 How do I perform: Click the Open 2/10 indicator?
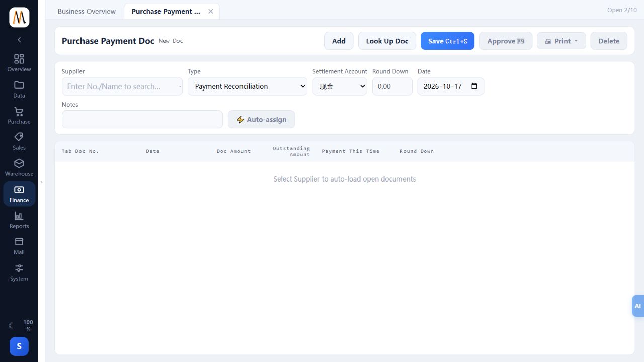(x=622, y=10)
